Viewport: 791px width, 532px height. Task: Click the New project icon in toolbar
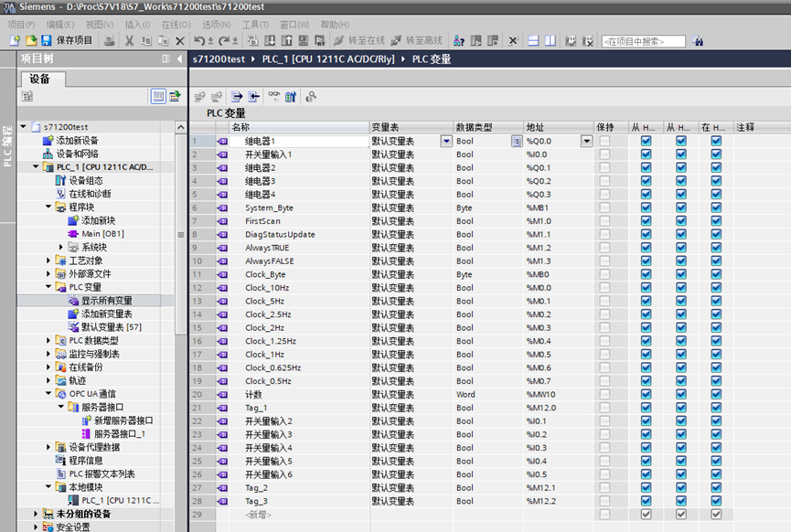(x=15, y=40)
